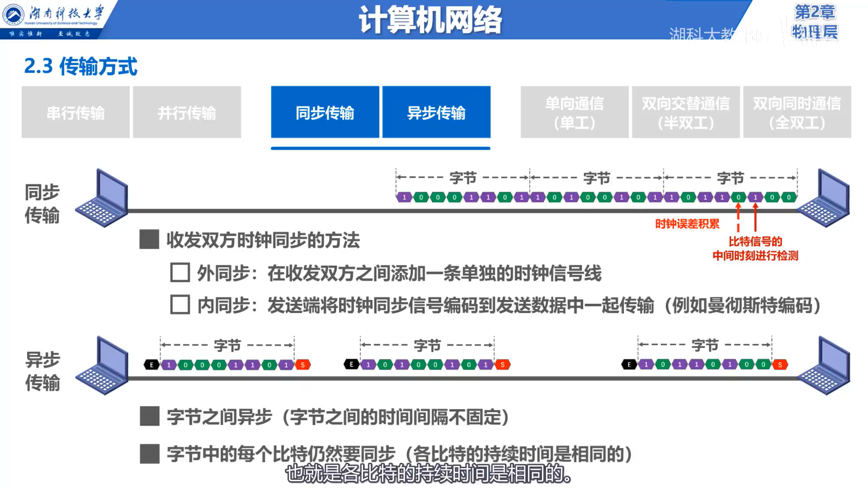Click the dashed red arrow pointing at the bit stream
Viewport: 868px width, 488px height.
point(738,217)
